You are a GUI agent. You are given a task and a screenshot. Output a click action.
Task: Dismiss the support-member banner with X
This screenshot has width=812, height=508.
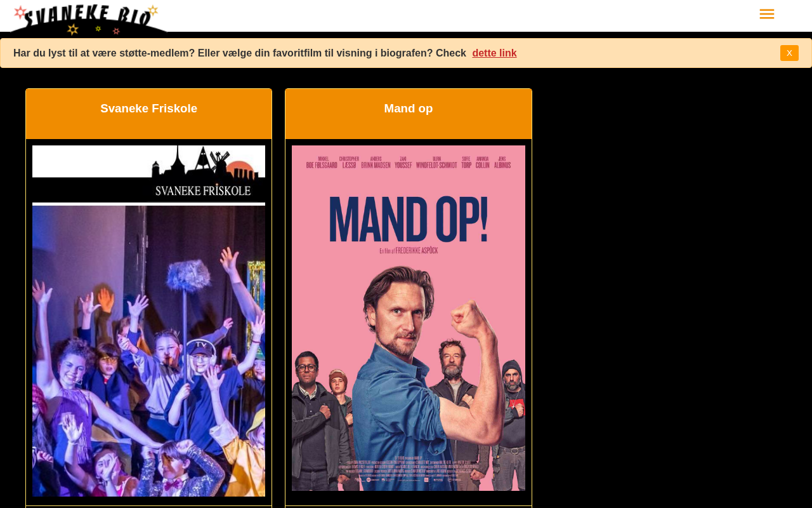point(789,53)
